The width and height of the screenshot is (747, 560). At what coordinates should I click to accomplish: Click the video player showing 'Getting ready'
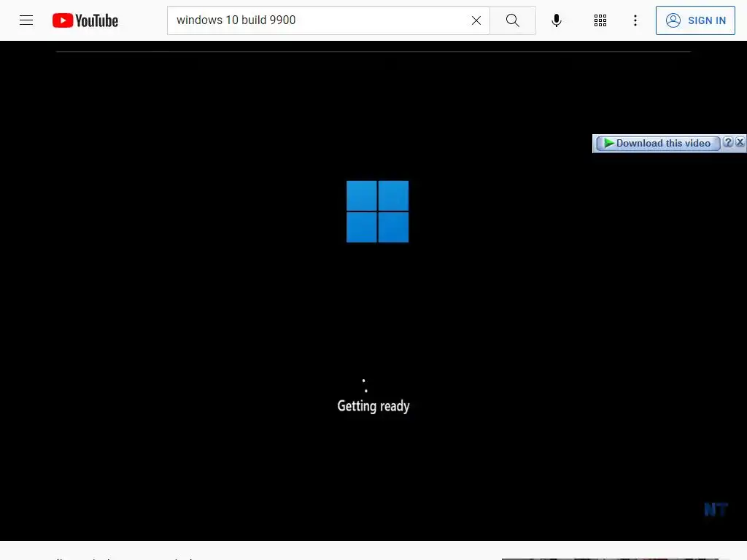coord(373,290)
